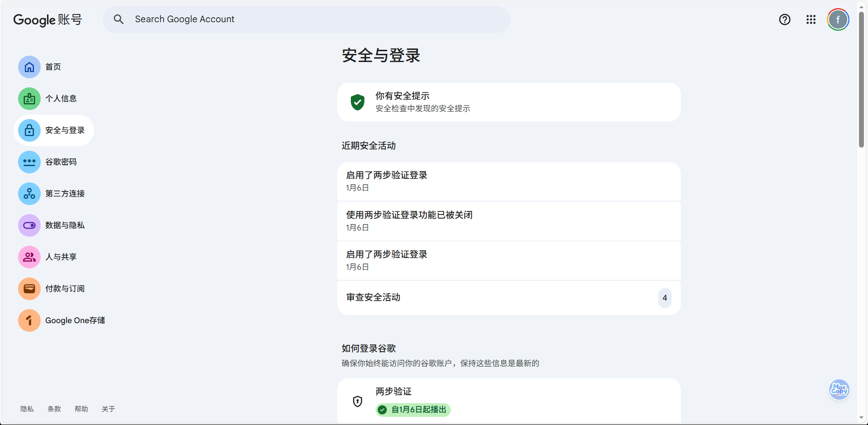The image size is (868, 425).
Task: Click the Search Google Account field
Action: pos(307,19)
